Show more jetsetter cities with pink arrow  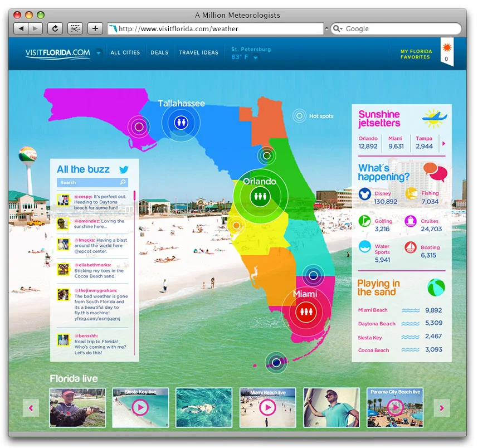pyautogui.click(x=444, y=143)
